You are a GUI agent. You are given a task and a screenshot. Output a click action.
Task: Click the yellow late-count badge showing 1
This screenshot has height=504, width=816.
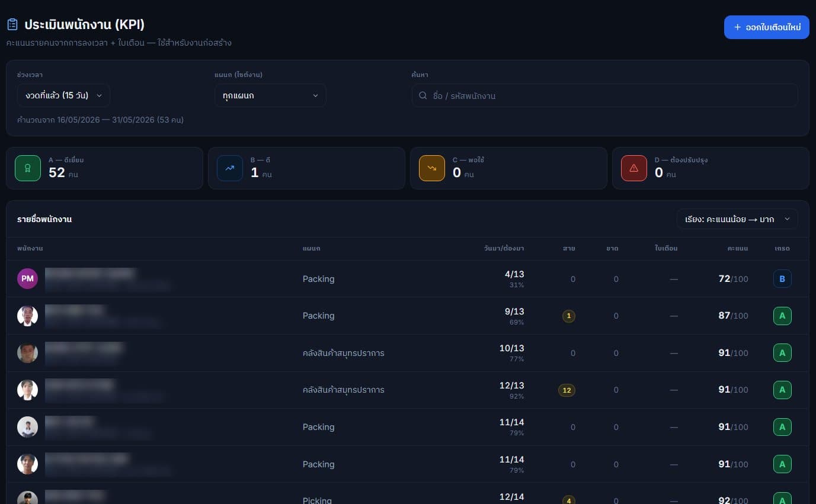(x=569, y=316)
